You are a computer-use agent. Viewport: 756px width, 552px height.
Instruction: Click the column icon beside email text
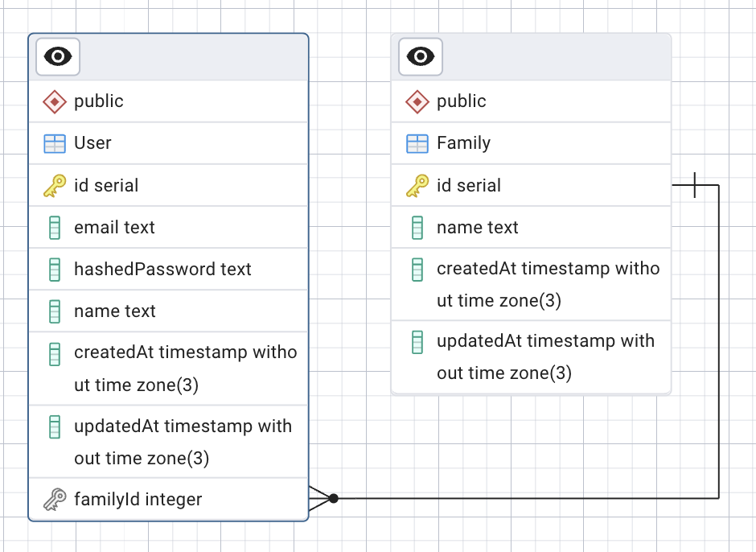coord(55,228)
